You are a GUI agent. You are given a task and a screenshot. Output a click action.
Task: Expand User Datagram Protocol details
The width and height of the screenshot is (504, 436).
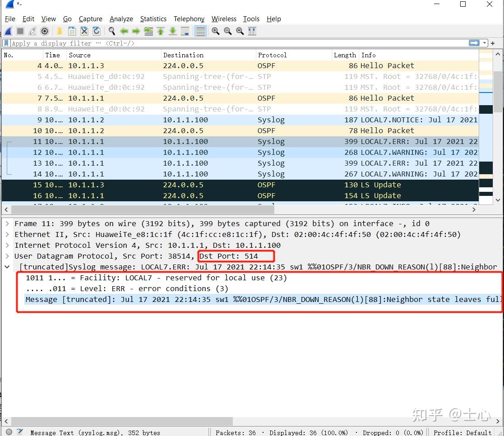(7, 256)
